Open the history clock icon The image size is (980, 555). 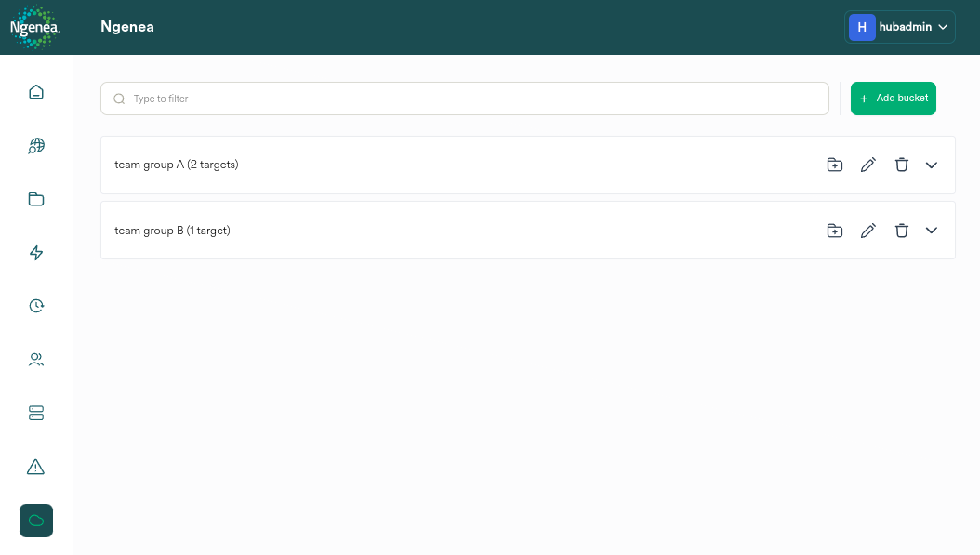[35, 305]
